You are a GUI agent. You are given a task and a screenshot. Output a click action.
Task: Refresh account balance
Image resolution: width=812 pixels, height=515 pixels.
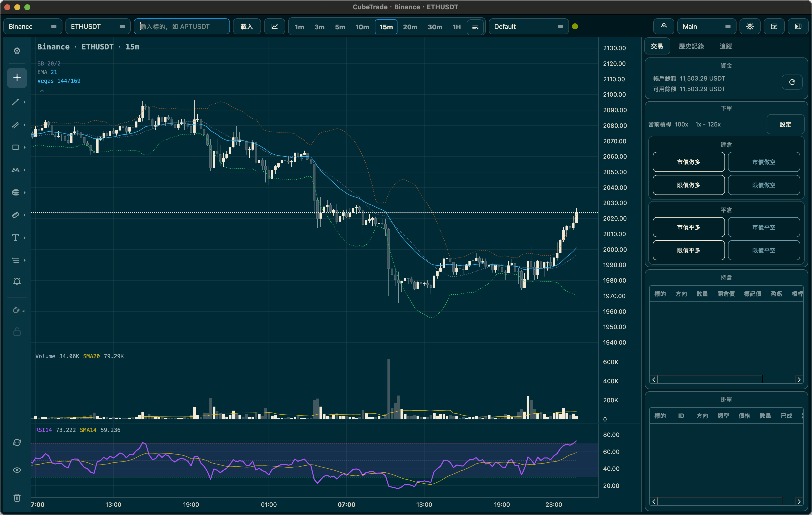coord(792,82)
